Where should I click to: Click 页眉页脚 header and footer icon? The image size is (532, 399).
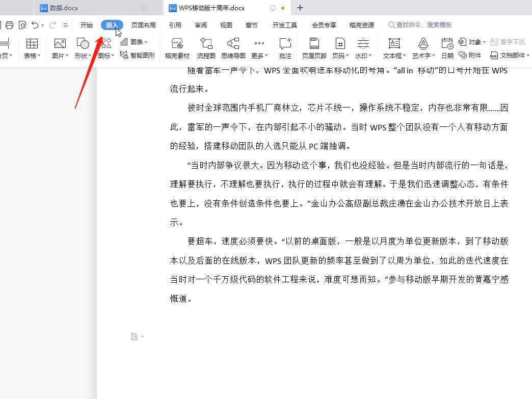(x=314, y=44)
